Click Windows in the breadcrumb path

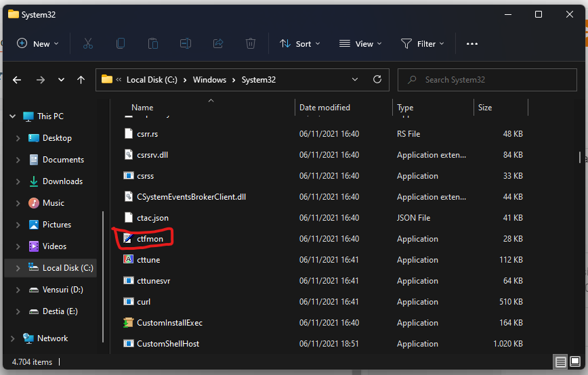point(209,80)
